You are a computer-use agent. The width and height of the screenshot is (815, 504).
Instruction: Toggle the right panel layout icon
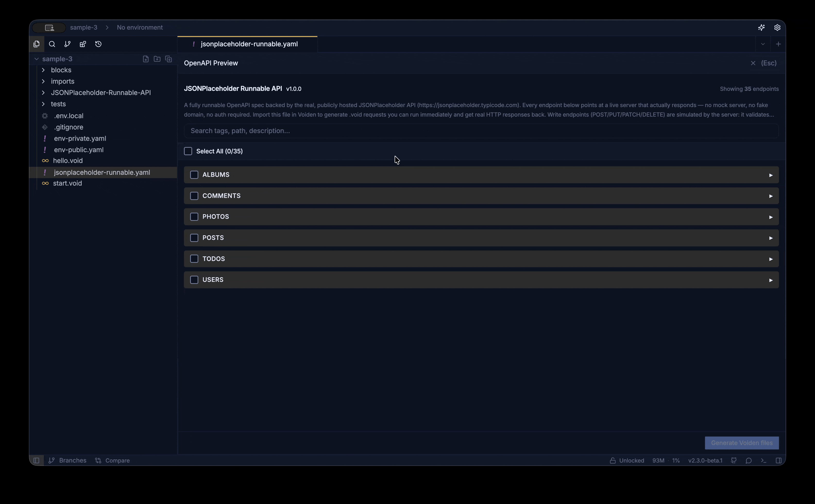779,460
